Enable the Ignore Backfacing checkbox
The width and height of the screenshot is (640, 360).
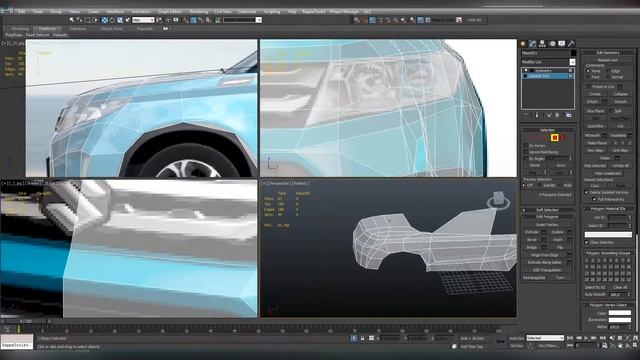(x=526, y=152)
